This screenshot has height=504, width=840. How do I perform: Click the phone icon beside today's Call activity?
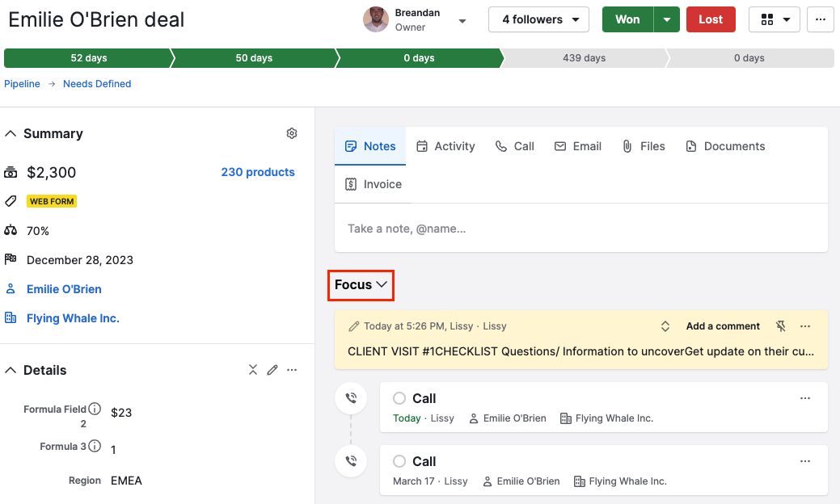click(x=350, y=398)
